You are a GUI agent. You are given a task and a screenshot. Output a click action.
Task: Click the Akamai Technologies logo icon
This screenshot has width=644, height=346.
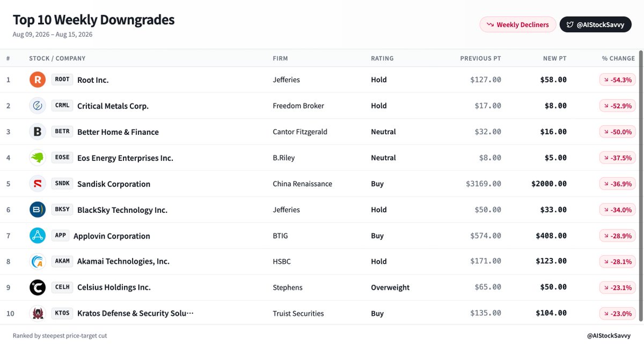tap(38, 262)
